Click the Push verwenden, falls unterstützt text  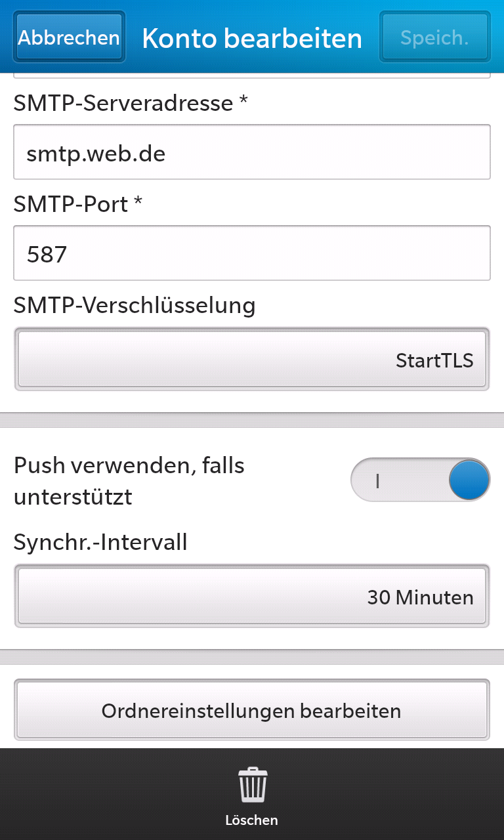(129, 481)
